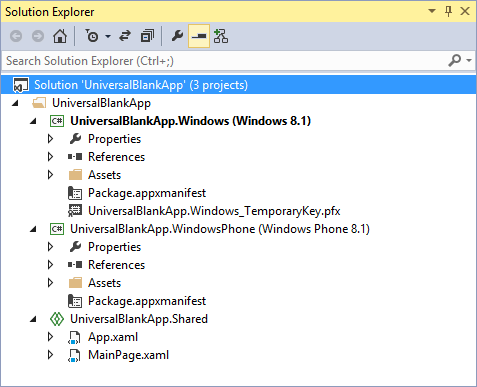Click wrench icon of Properties under UniversalBlankApp.Windows

75,139
